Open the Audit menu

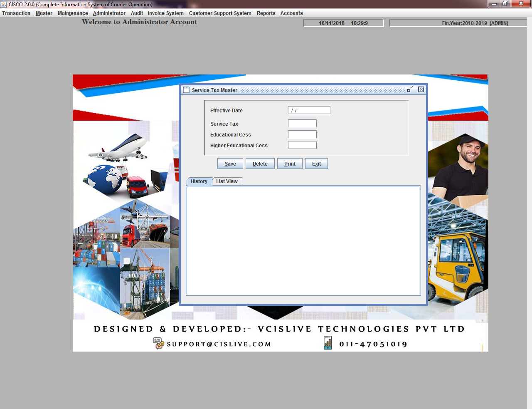(x=137, y=13)
